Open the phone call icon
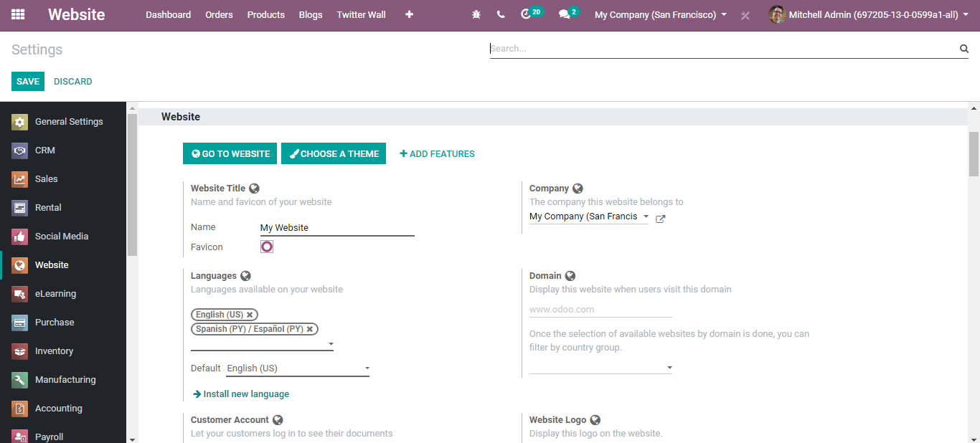980x443 pixels. [501, 14]
